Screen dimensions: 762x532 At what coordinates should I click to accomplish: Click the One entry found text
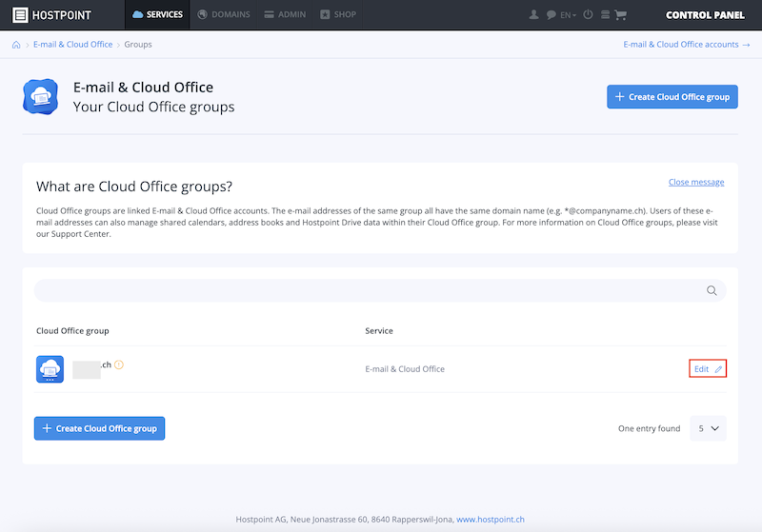point(649,428)
